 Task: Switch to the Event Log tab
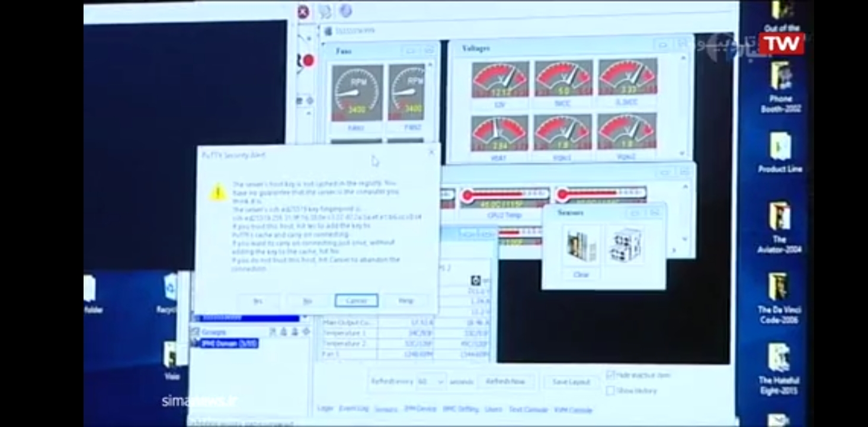coord(354,409)
